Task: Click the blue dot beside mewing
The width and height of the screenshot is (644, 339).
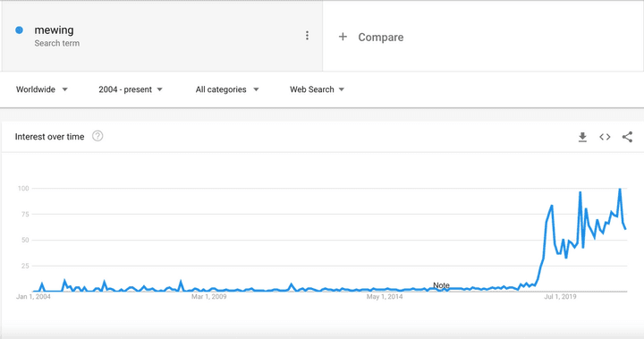Action: (19, 30)
